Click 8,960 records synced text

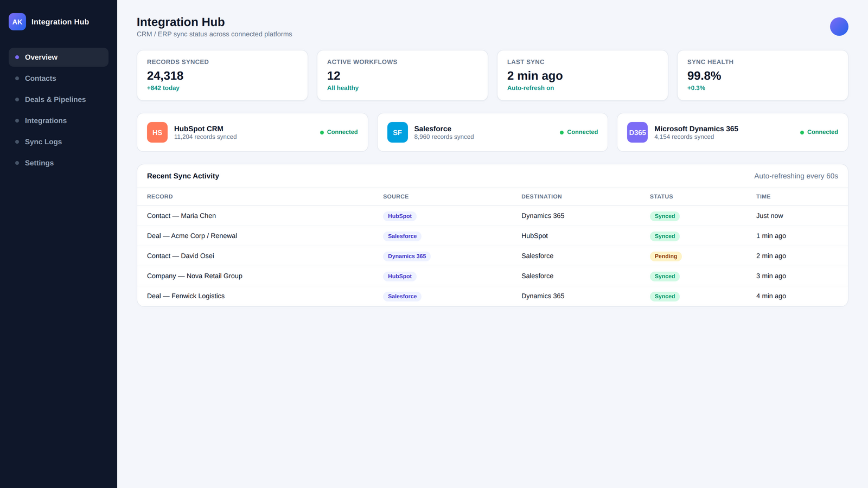[444, 137]
